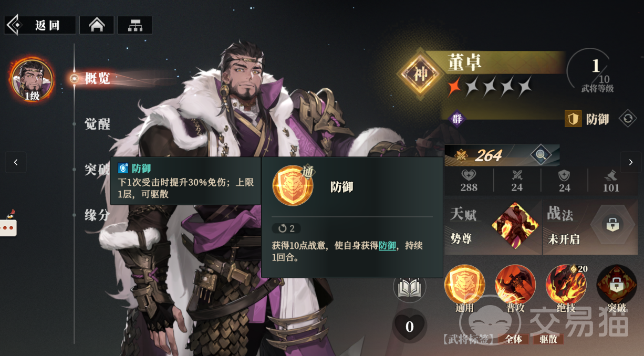Show next hero with right arrow
The height and width of the screenshot is (356, 644).
point(631,162)
